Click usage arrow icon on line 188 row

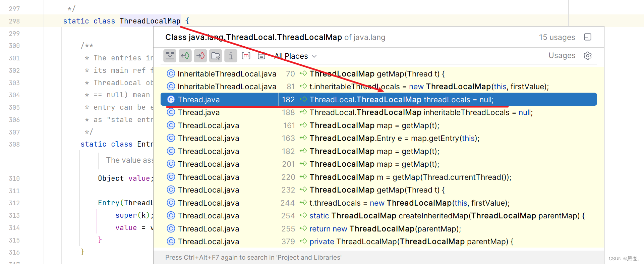(x=303, y=112)
